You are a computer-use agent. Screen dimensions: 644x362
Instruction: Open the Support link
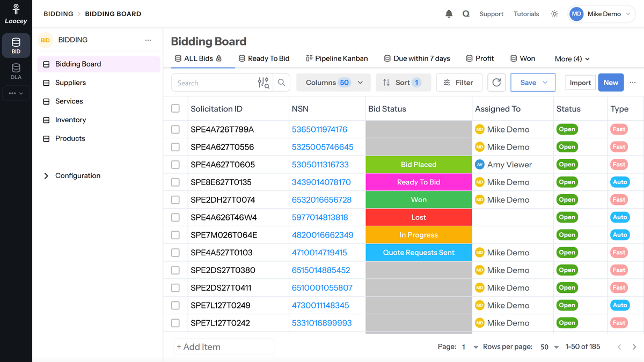(x=491, y=14)
